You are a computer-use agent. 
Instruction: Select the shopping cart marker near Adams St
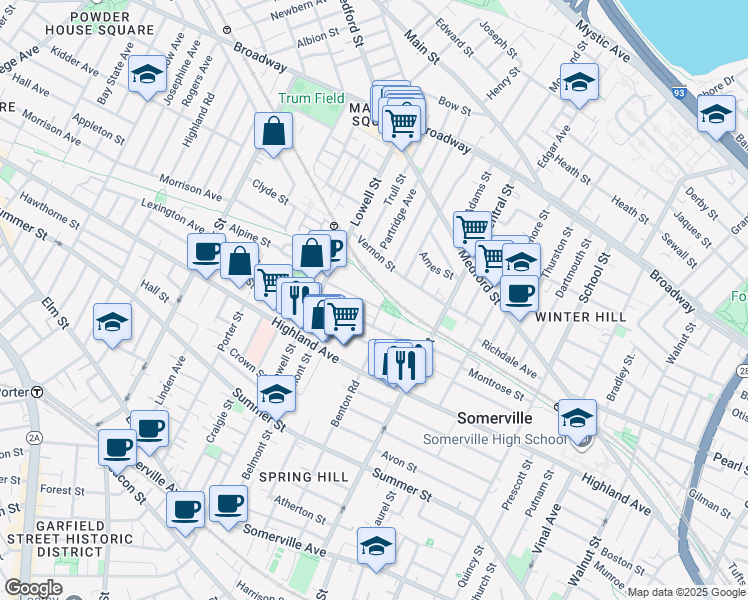tap(472, 228)
